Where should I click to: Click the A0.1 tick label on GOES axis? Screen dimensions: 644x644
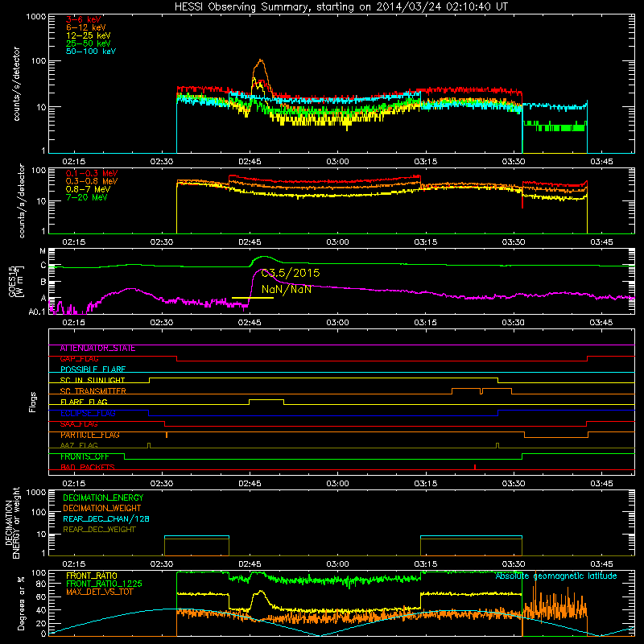[x=36, y=312]
